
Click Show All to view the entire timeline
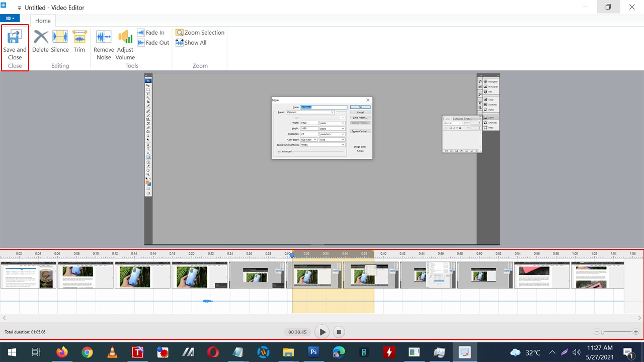pyautogui.click(x=191, y=43)
